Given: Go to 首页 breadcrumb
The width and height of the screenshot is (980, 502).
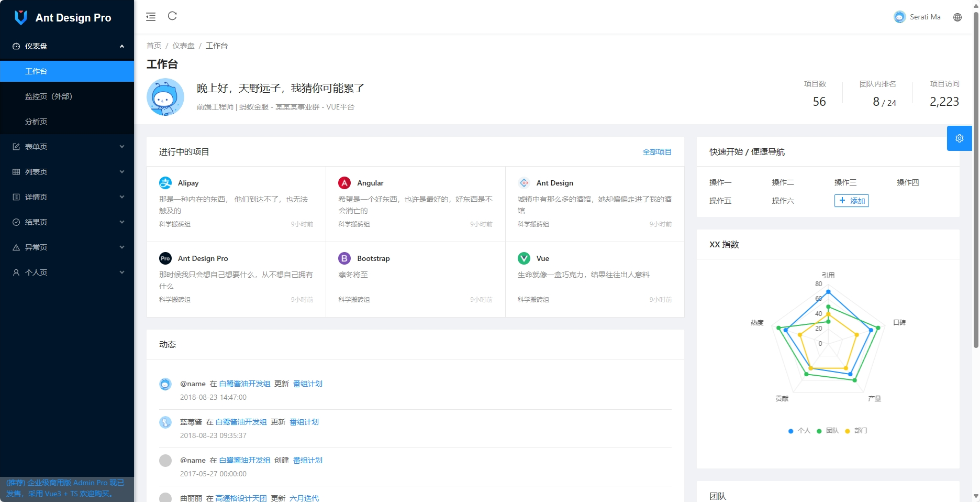Looking at the screenshot, I should [154, 46].
